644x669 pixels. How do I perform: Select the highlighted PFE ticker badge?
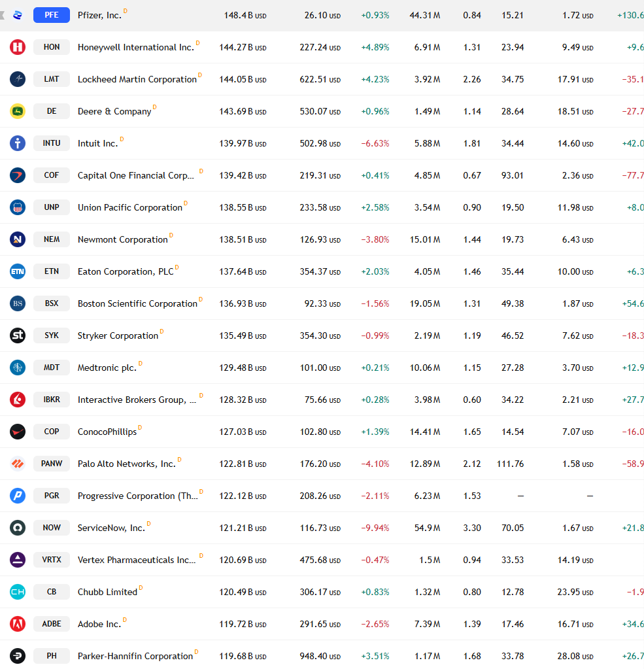pos(52,15)
